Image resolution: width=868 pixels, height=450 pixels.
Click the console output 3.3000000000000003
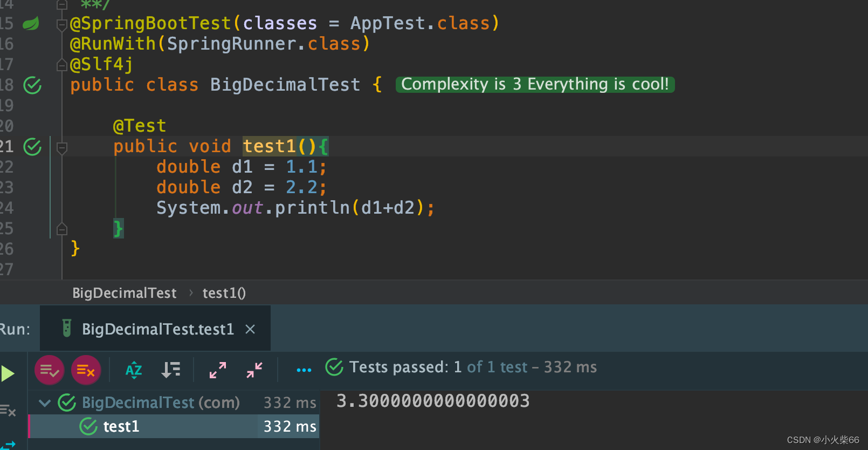[433, 401]
